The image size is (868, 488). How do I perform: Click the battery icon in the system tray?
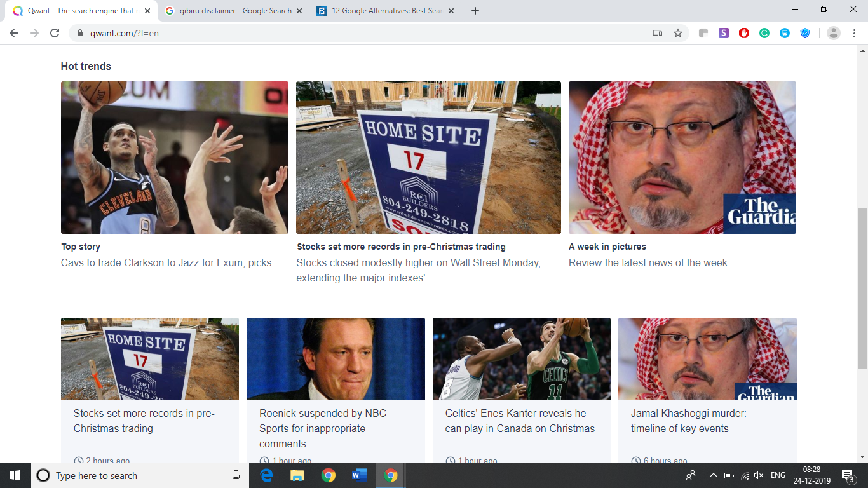click(729, 475)
